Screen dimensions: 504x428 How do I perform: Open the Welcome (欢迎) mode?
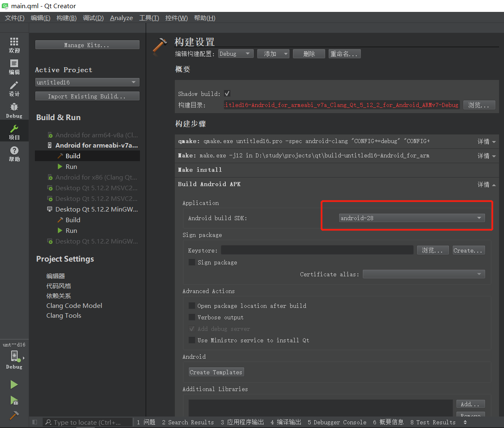point(14,45)
